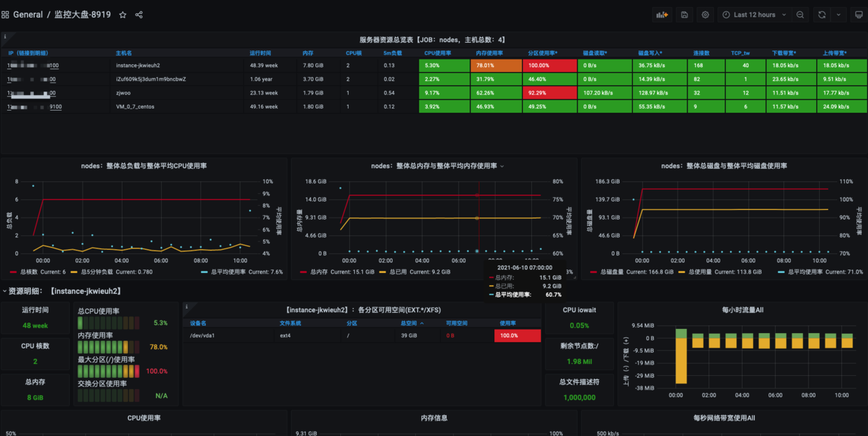This screenshot has width=868, height=436.
Task: Zoom out the time range
Action: pos(800,15)
